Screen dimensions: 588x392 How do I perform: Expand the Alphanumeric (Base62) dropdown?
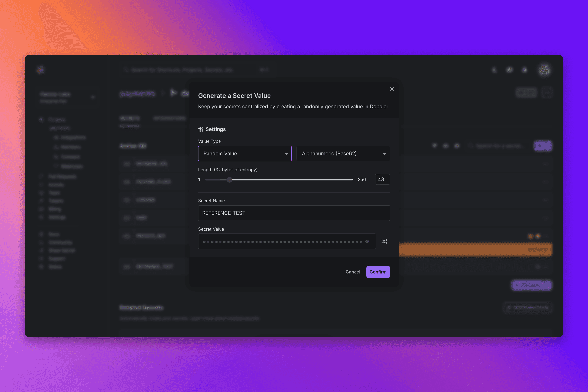[x=343, y=154]
